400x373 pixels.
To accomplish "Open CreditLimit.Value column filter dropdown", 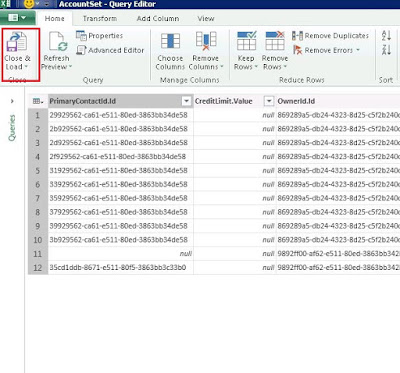I will (269, 101).
